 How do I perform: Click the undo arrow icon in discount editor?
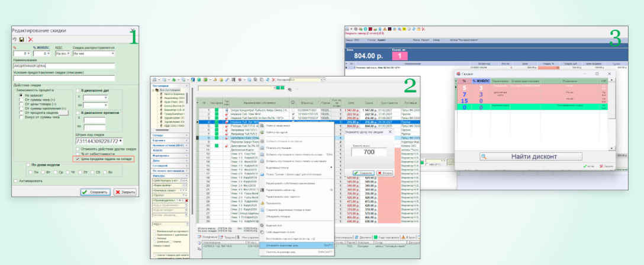coord(14,40)
